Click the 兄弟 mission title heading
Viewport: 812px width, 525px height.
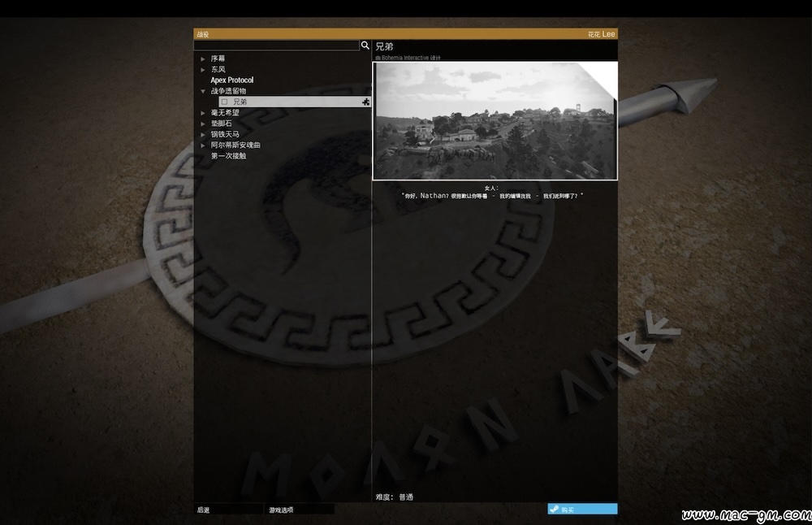click(x=384, y=46)
